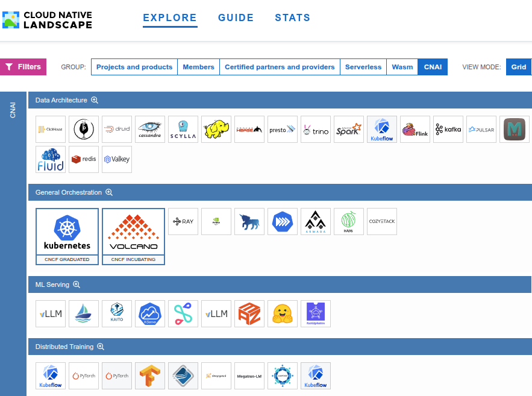Select the Redis logo
The width and height of the screenshot is (532, 396).
coord(84,160)
